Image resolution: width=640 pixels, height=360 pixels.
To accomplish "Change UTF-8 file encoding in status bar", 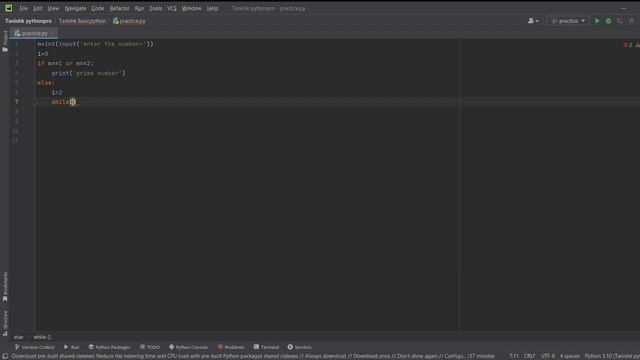I will coord(547,356).
